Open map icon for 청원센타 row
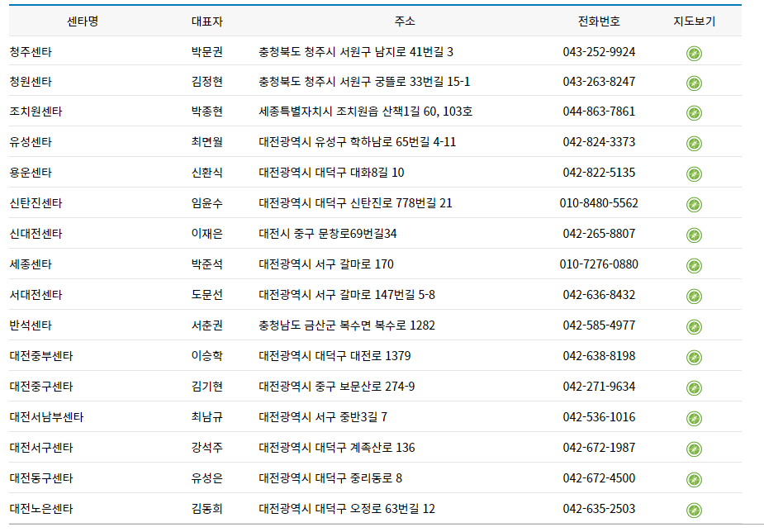This screenshot has width=764, height=532. [694, 83]
